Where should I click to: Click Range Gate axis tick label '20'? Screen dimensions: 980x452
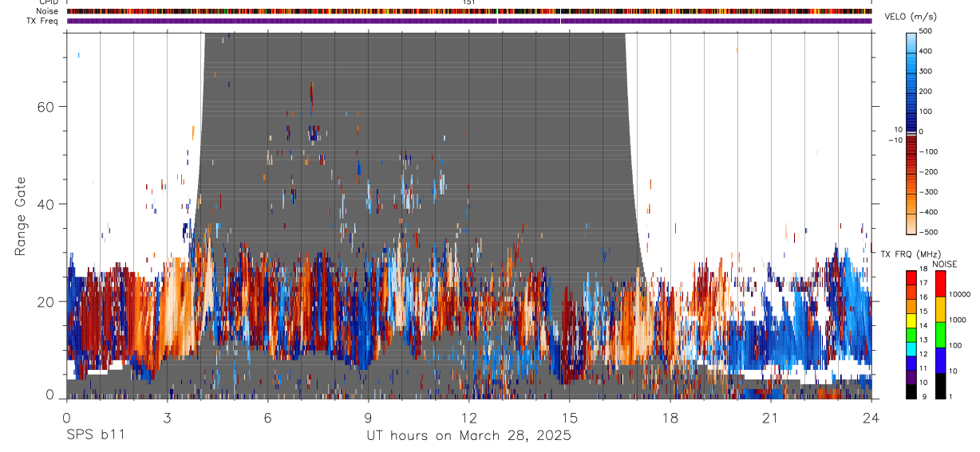click(47, 301)
